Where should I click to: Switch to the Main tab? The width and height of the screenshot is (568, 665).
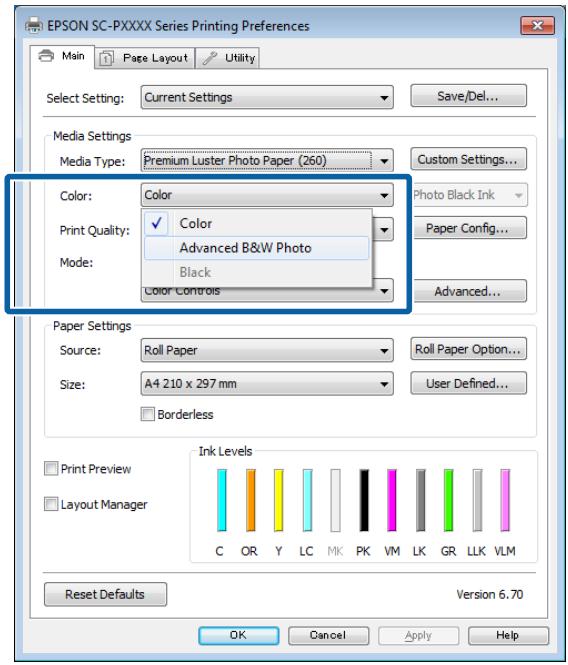(62, 57)
